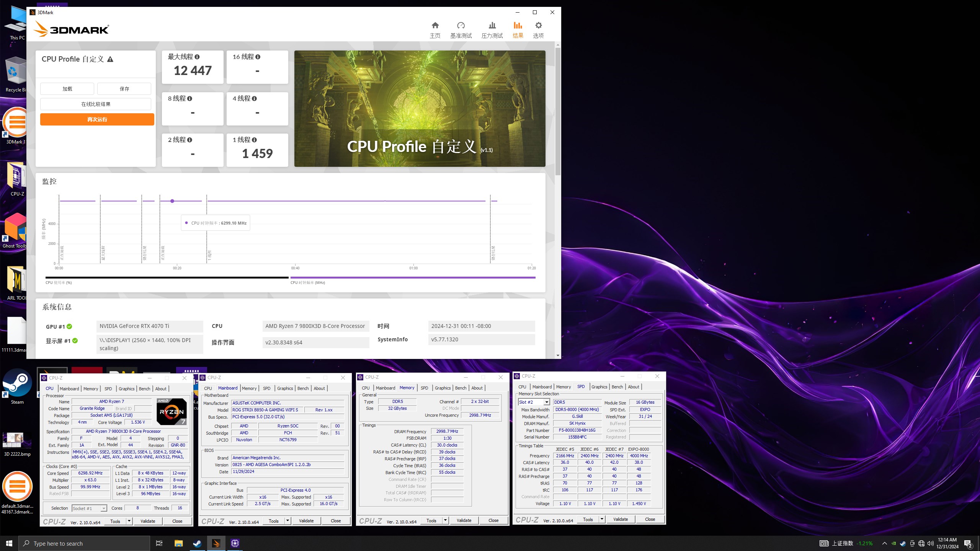Click volume icon in system tray

click(x=931, y=543)
